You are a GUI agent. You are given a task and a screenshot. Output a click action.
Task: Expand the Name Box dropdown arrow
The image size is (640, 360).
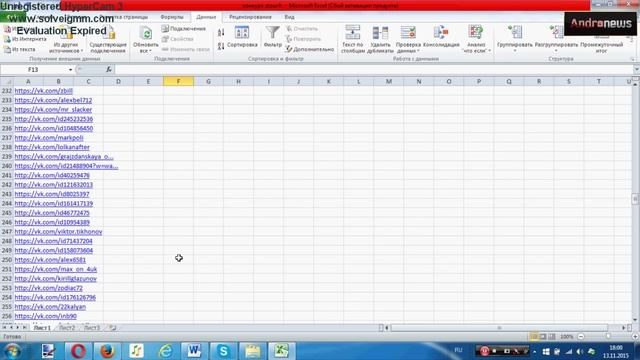point(70,70)
